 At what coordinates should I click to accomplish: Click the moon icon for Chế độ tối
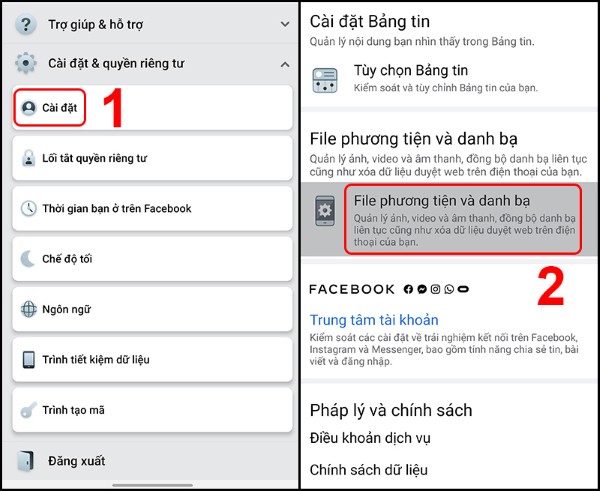(x=28, y=259)
